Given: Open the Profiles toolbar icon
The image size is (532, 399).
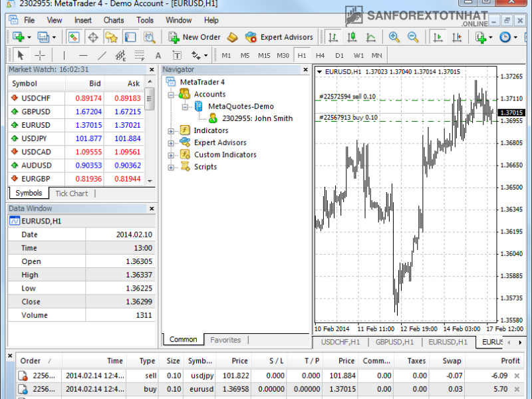Looking at the screenshot, I should (x=43, y=37).
